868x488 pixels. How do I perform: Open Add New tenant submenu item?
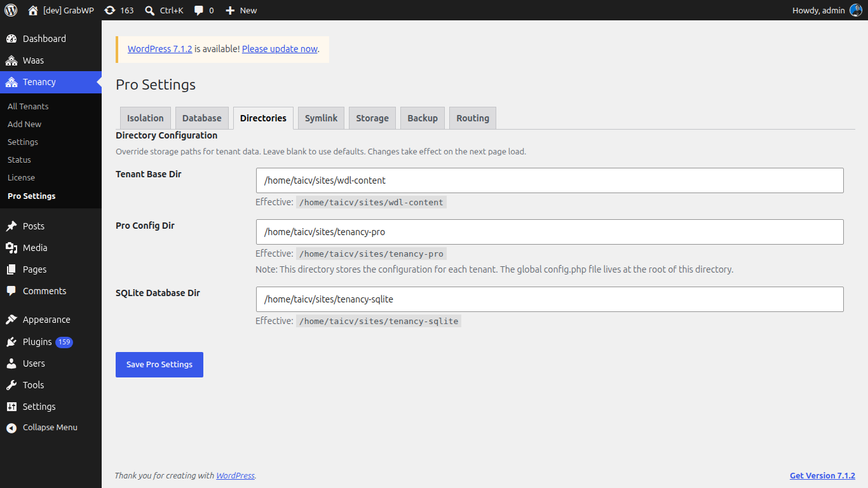tap(25, 124)
